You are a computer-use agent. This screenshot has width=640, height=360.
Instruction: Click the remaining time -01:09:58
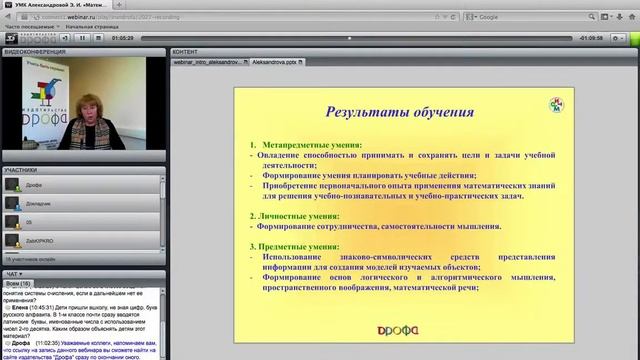click(591, 38)
